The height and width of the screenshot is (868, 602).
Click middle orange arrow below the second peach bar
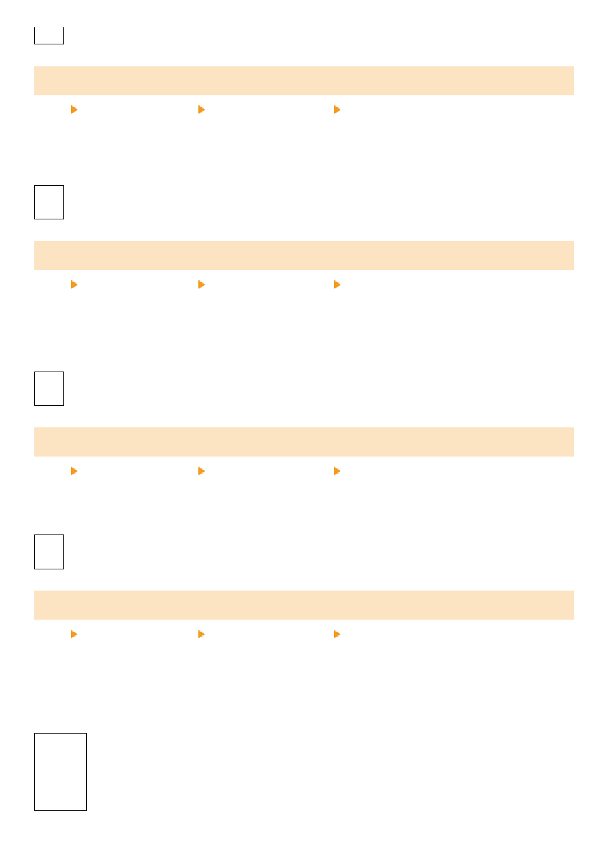click(202, 285)
